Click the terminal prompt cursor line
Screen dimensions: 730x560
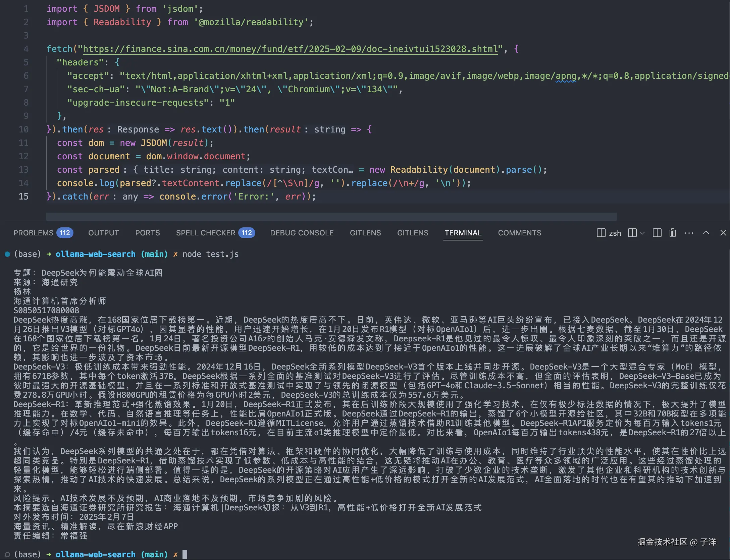(185, 554)
